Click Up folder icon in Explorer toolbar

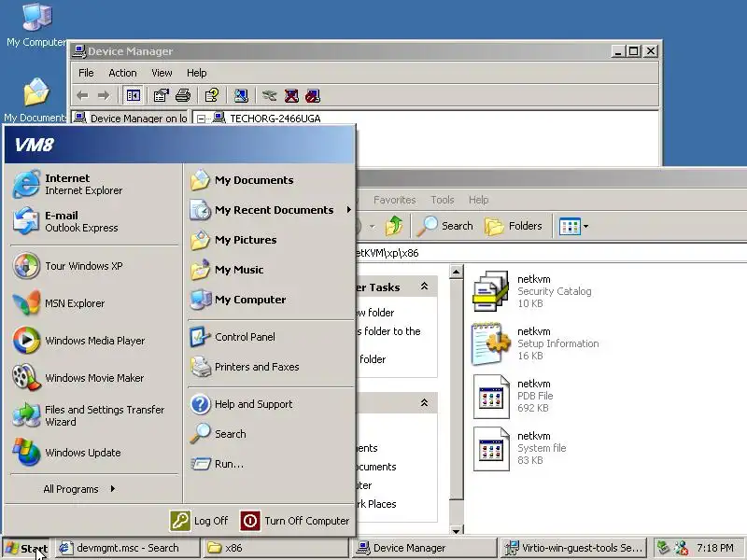tap(393, 226)
